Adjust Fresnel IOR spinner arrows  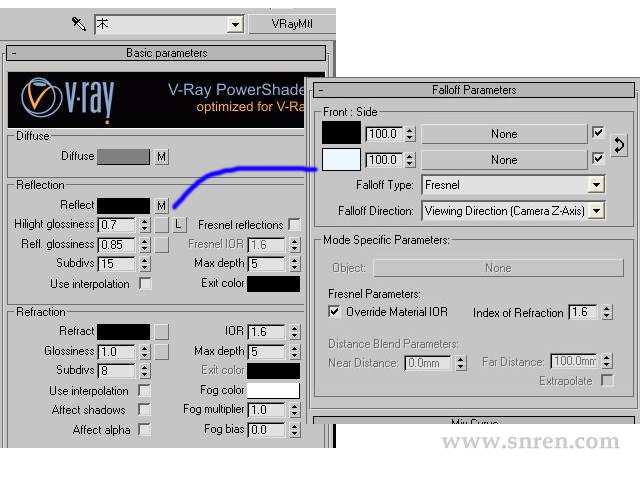coord(295,245)
